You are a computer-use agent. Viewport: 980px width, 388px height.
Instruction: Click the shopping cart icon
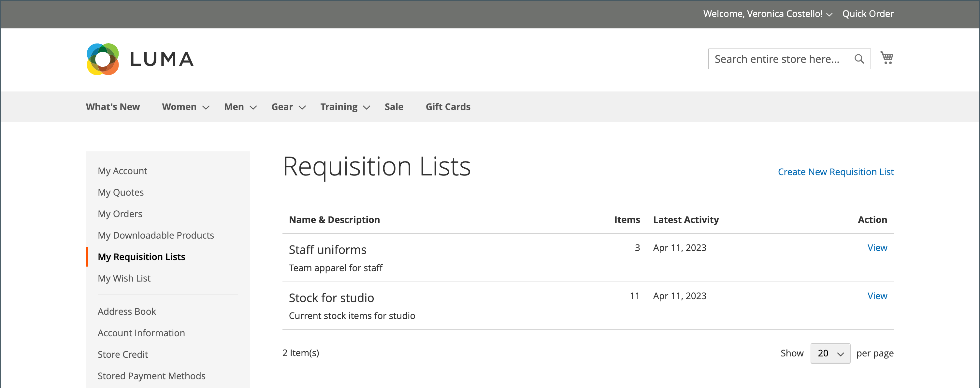(x=886, y=58)
